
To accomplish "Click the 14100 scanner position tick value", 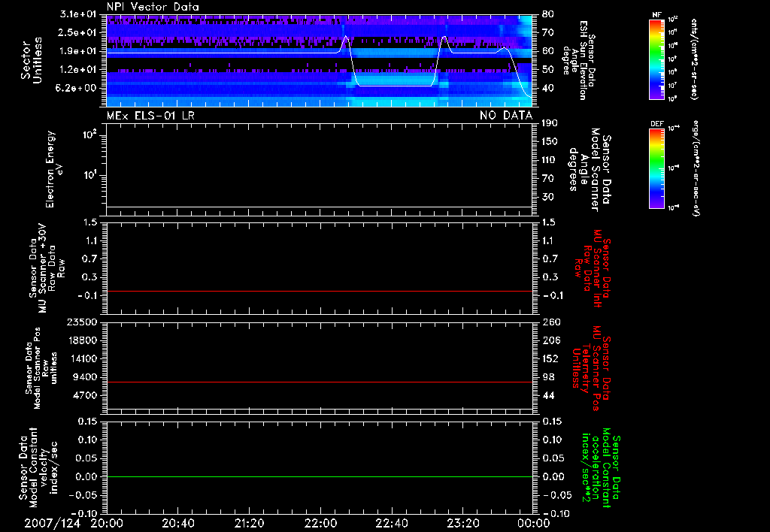I will click(x=81, y=358).
